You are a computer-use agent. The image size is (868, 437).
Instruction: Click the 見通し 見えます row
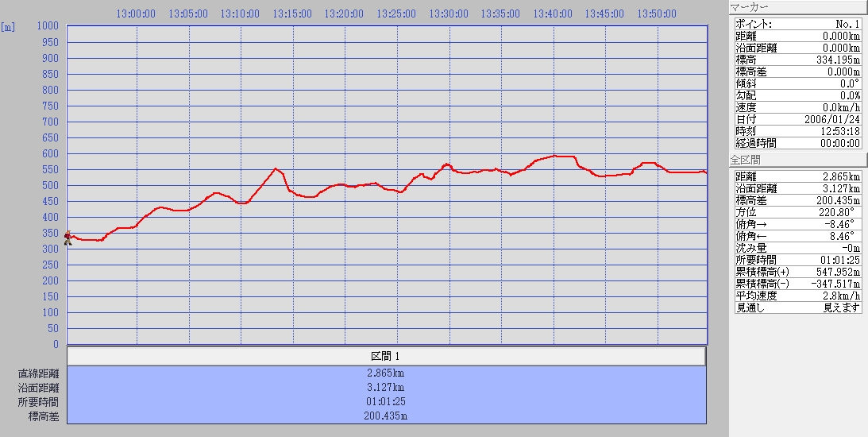click(x=797, y=307)
